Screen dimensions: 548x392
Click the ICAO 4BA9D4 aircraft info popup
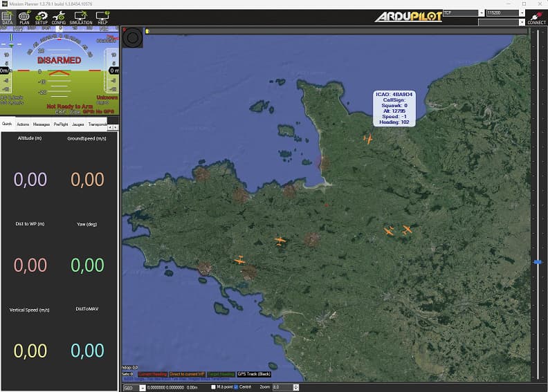pyautogui.click(x=394, y=109)
